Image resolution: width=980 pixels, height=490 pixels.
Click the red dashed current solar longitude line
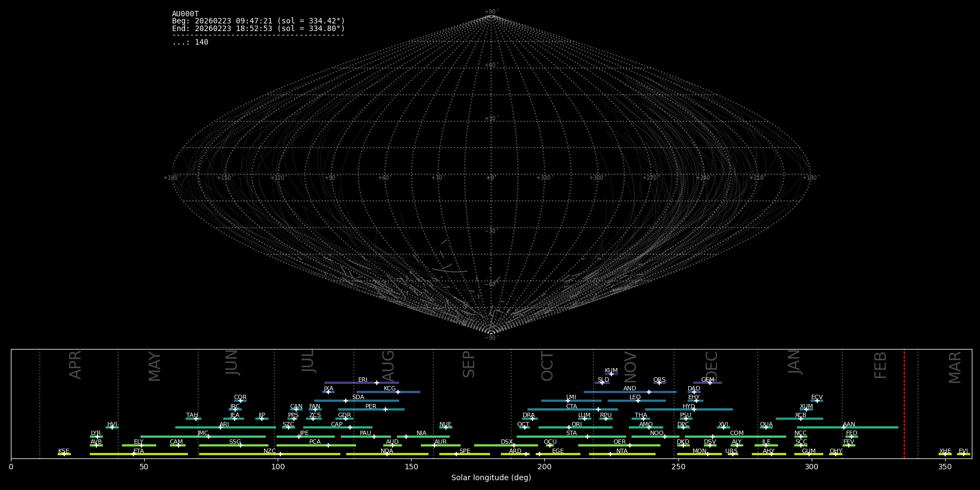(x=904, y=403)
